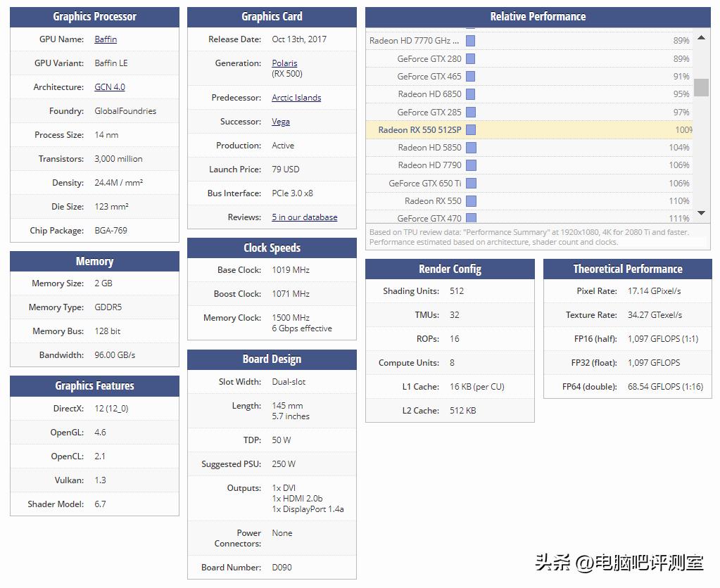Select the Radeon RX 550 entry at 110%
The width and height of the screenshot is (720, 588).
[x=433, y=201]
